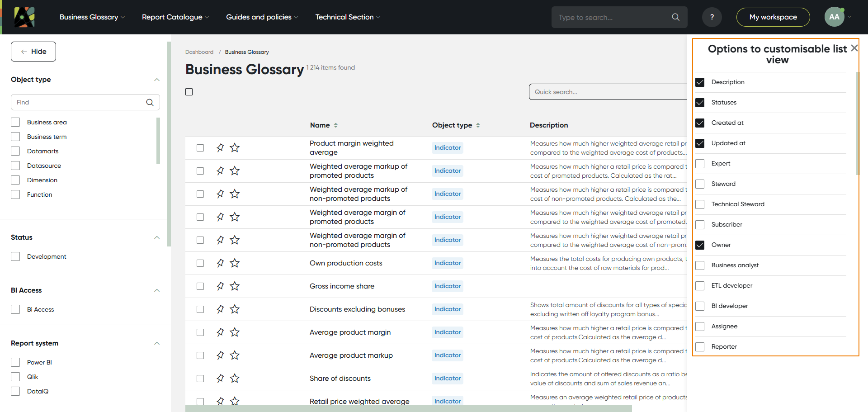The height and width of the screenshot is (412, 868).
Task: Close the customisable list view options panel
Action: pyautogui.click(x=854, y=48)
